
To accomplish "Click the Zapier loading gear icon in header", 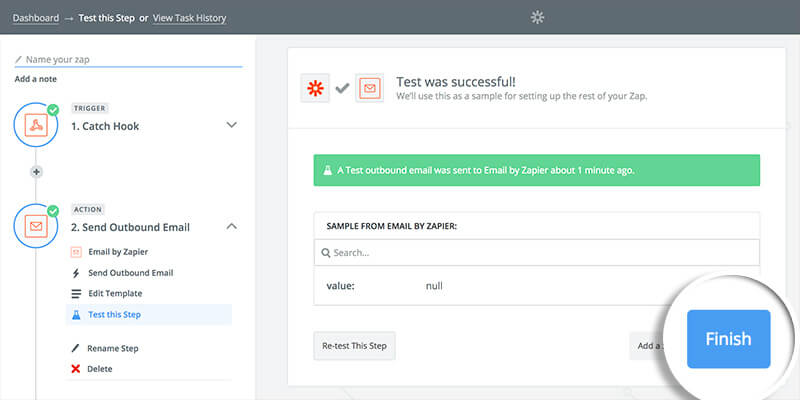I will pos(537,17).
